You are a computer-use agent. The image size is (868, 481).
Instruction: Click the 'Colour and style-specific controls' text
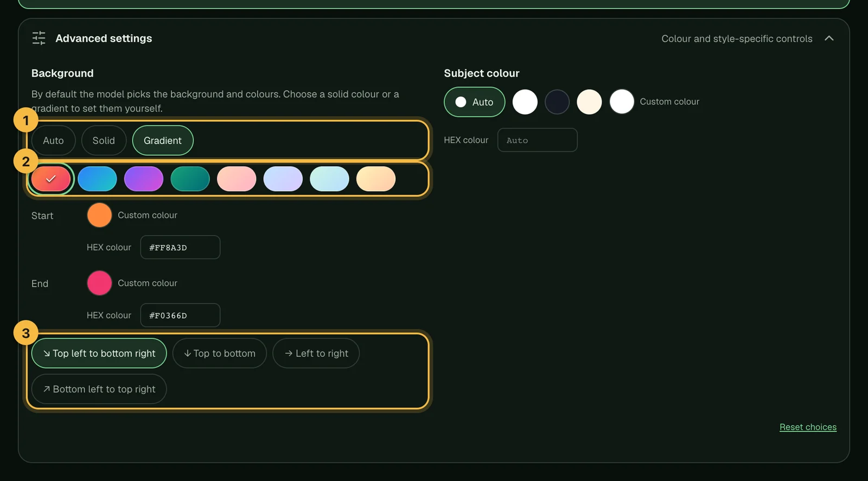[737, 39]
